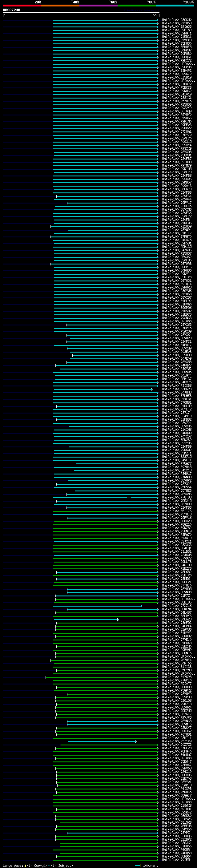Select hit label UniRef100_B3H4P2
197x868 pixels.
point(177,71)
